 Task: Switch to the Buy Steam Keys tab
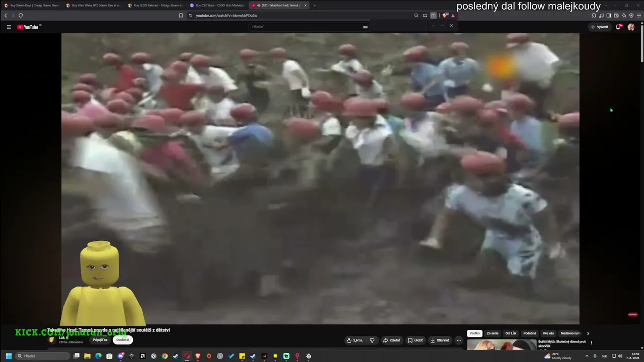(x=32, y=6)
